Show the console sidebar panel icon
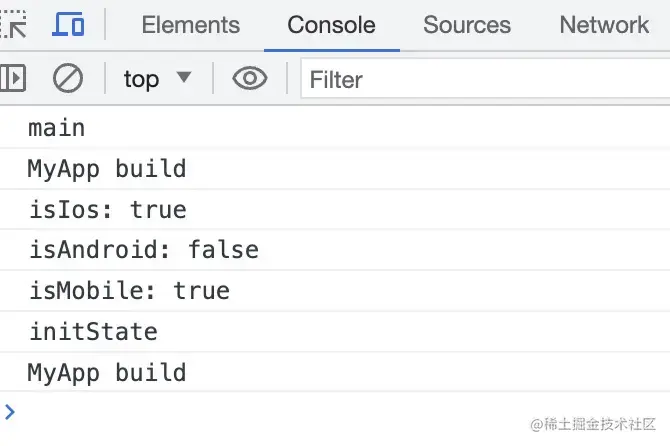This screenshot has width=670, height=446. 13,78
